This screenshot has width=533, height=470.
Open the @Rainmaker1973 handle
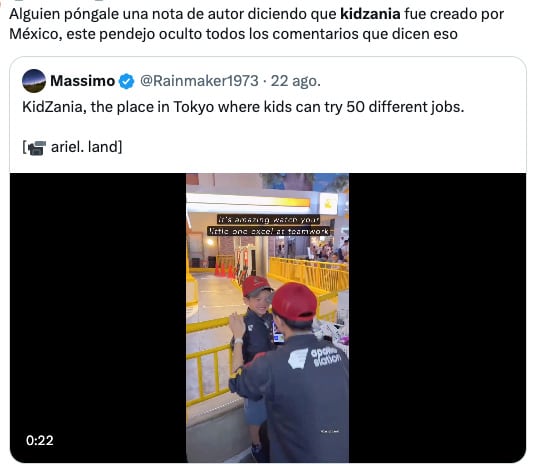click(199, 81)
